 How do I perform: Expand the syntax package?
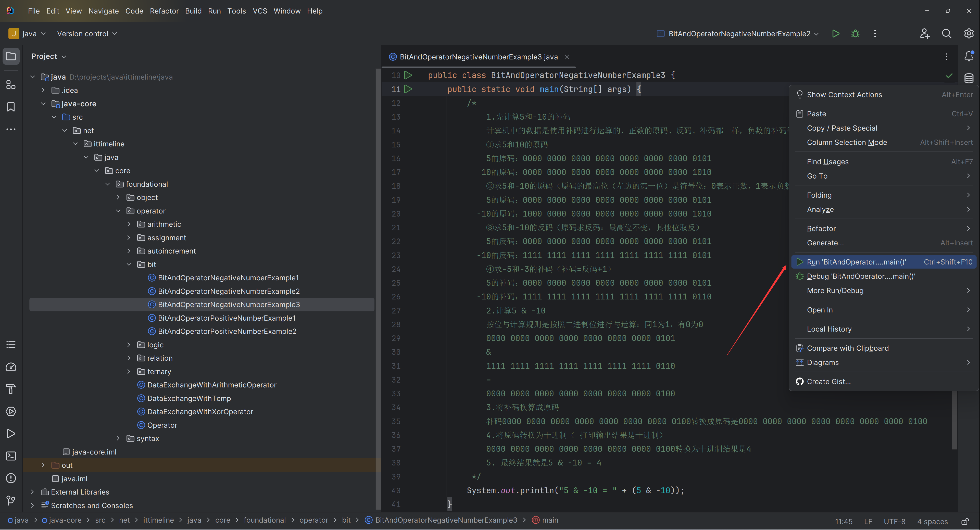pyautogui.click(x=118, y=438)
